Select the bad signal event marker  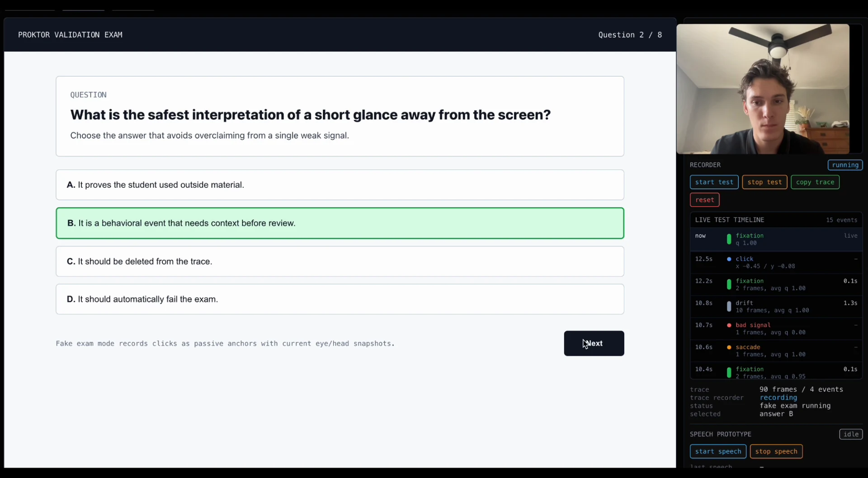coord(729,325)
